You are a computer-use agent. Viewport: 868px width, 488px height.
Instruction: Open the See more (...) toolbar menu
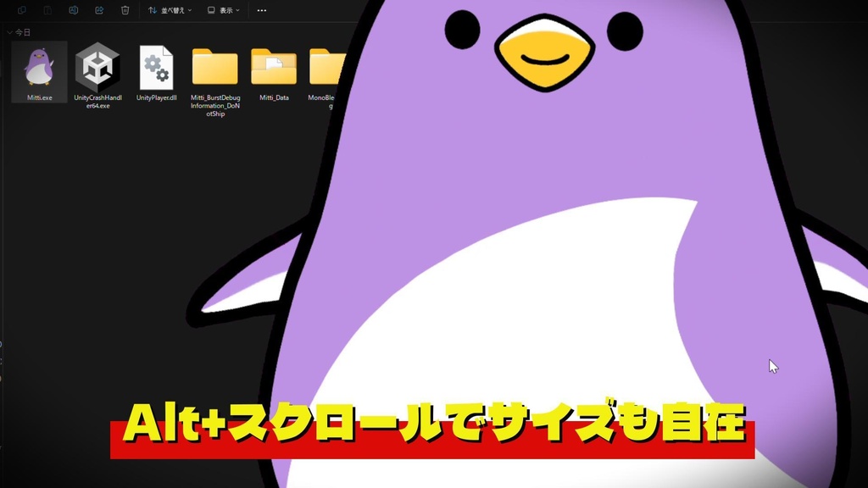[x=260, y=10]
